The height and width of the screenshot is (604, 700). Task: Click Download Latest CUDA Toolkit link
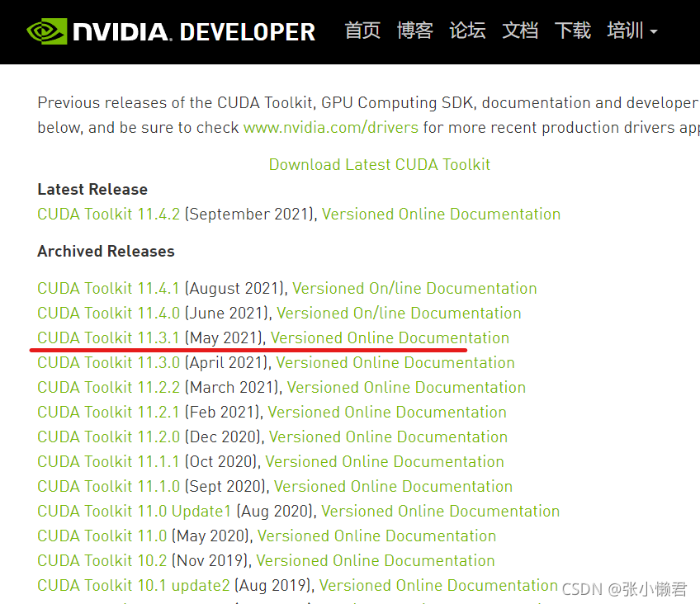pyautogui.click(x=380, y=164)
